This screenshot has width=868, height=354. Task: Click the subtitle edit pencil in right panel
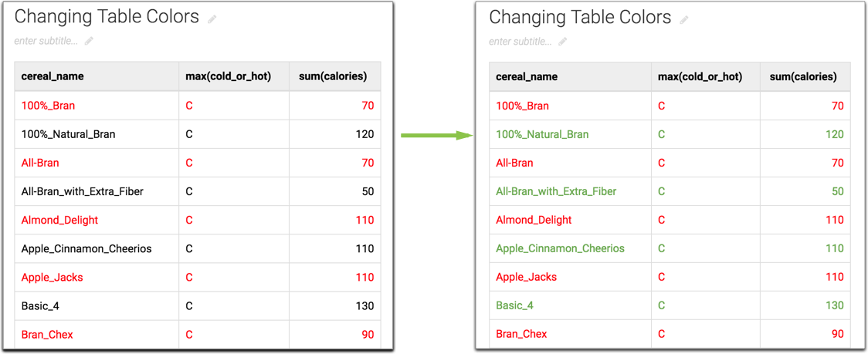(563, 42)
